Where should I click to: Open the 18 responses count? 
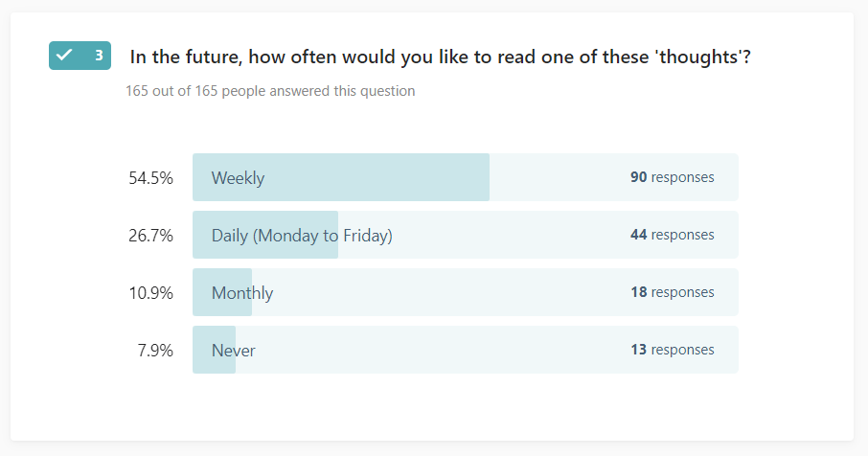click(672, 292)
